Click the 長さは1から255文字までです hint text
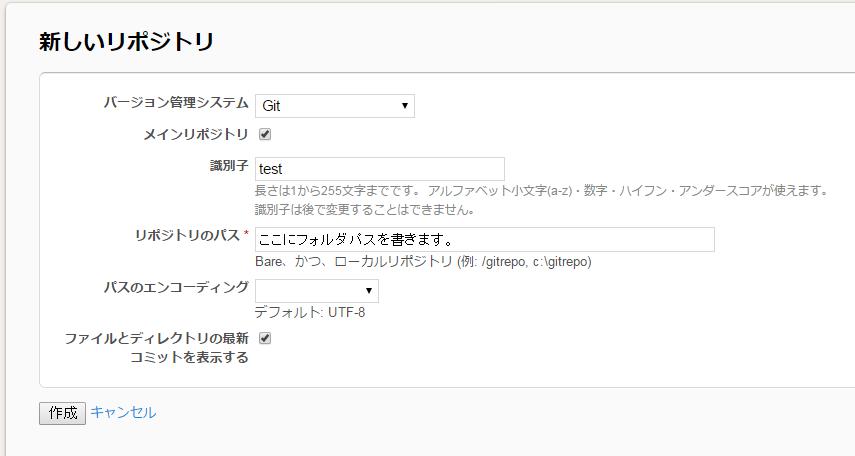 point(336,191)
